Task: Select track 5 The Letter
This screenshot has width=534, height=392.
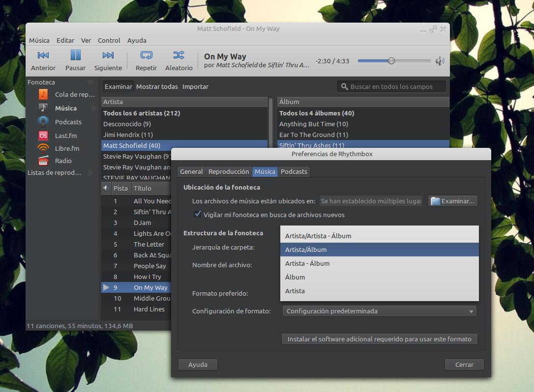Action: 136,244
